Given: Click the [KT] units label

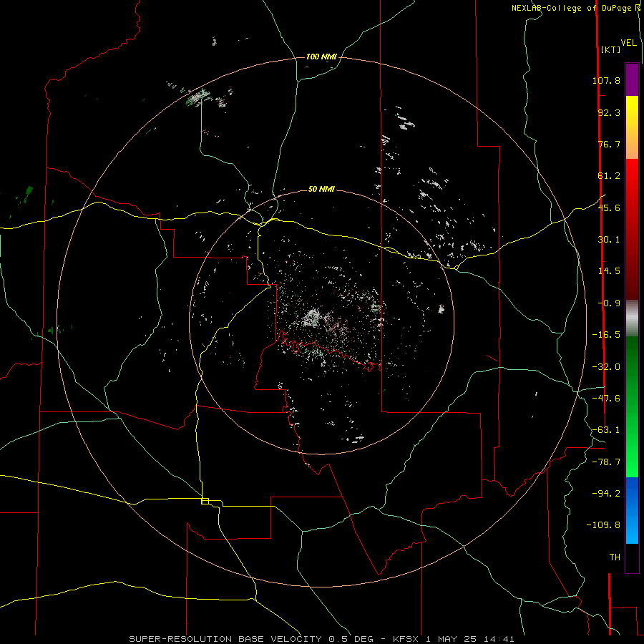Looking at the screenshot, I should pyautogui.click(x=611, y=49).
